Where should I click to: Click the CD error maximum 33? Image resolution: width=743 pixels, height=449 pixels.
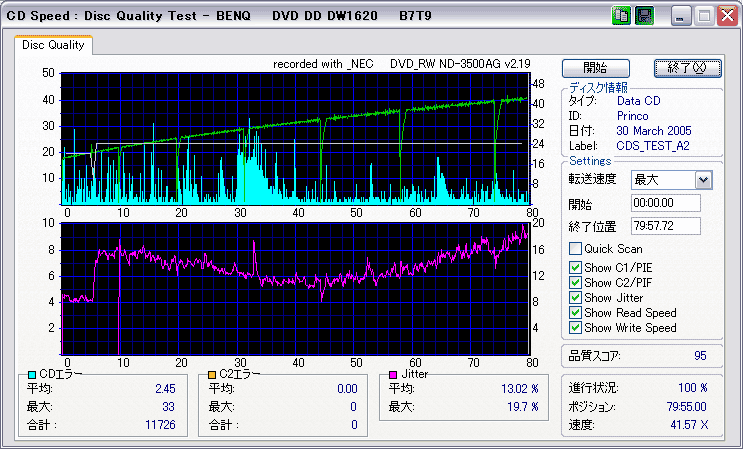click(x=168, y=407)
